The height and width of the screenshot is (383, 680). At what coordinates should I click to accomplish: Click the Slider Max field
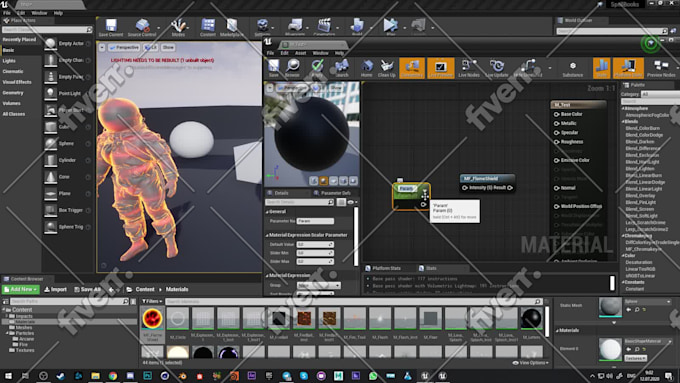click(x=315, y=262)
